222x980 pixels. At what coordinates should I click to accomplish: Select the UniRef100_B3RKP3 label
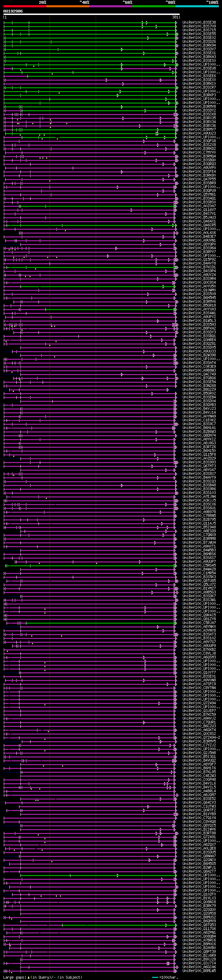(199, 95)
